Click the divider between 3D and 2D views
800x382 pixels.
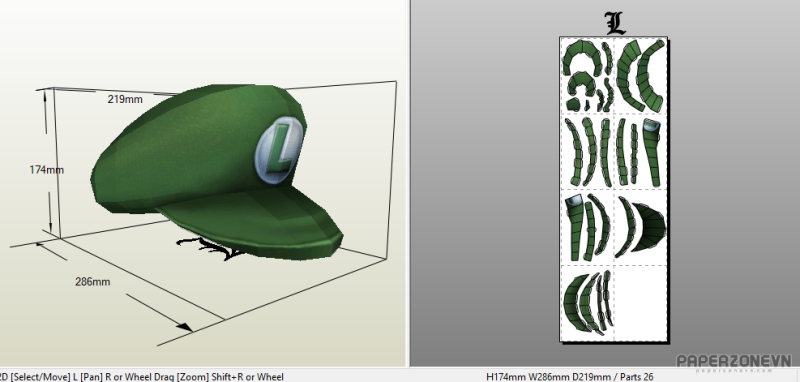click(408, 183)
